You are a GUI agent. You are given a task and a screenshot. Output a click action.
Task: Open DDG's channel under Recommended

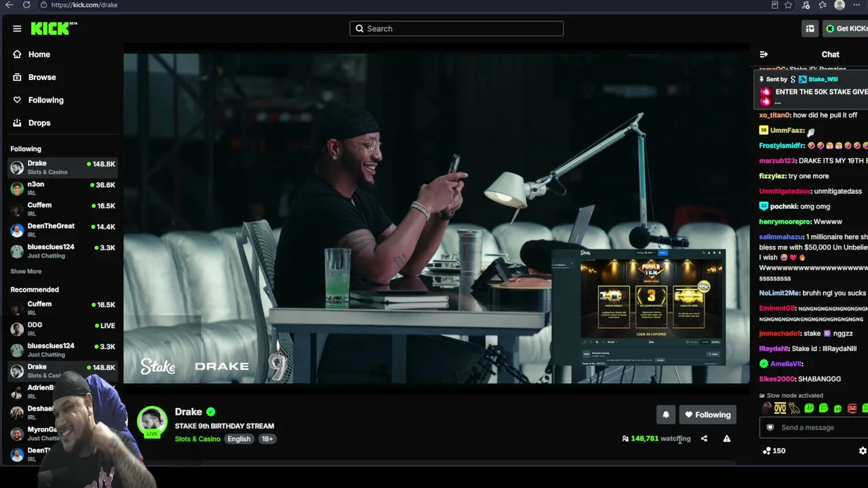pyautogui.click(x=62, y=329)
